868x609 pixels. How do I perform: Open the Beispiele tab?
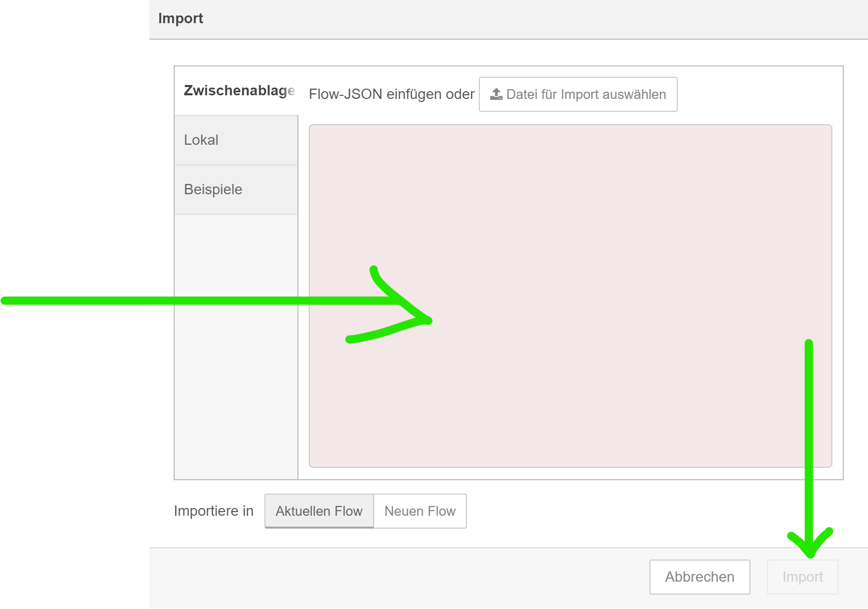point(236,190)
